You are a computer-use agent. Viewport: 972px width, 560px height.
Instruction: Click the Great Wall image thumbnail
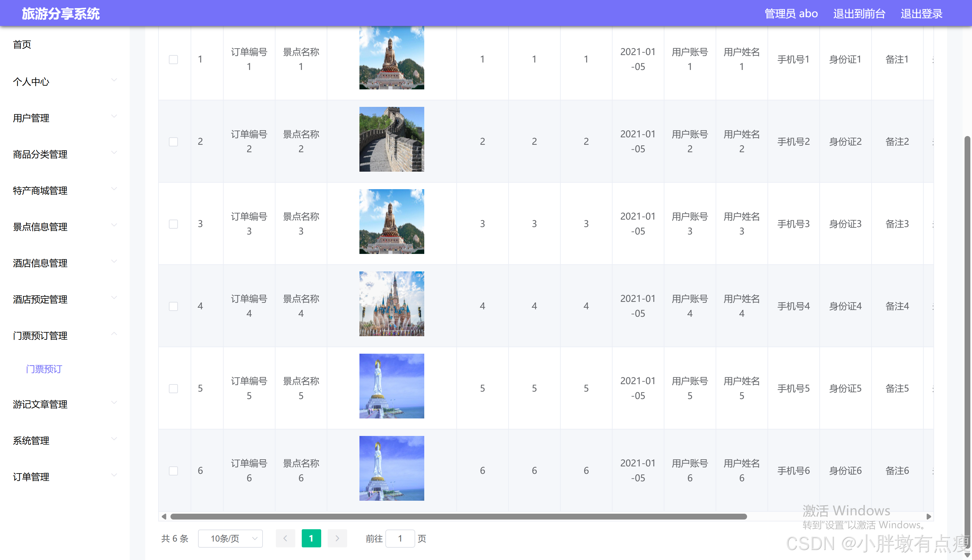(391, 139)
